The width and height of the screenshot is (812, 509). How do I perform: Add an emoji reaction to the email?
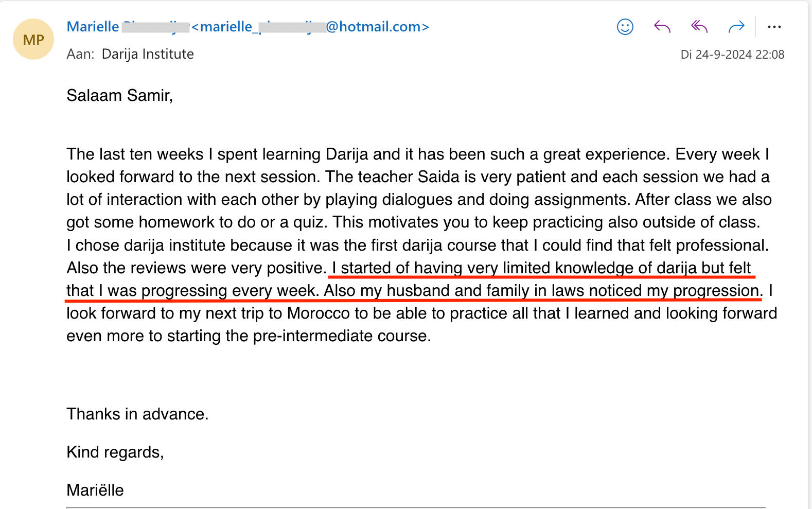point(625,27)
